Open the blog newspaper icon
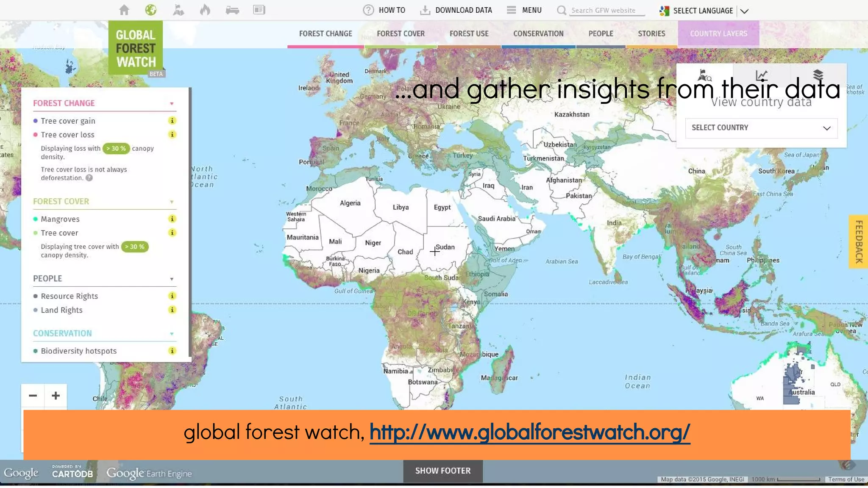 pyautogui.click(x=259, y=10)
